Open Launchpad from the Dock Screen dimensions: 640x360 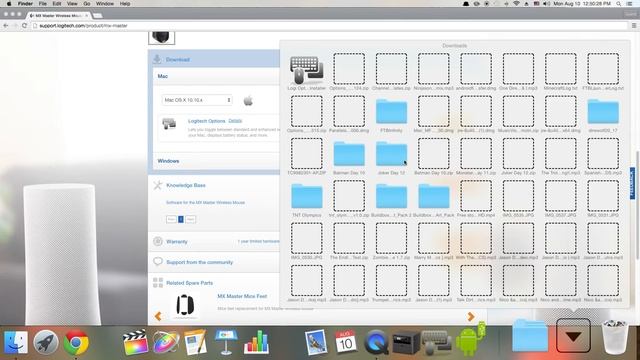(45, 342)
